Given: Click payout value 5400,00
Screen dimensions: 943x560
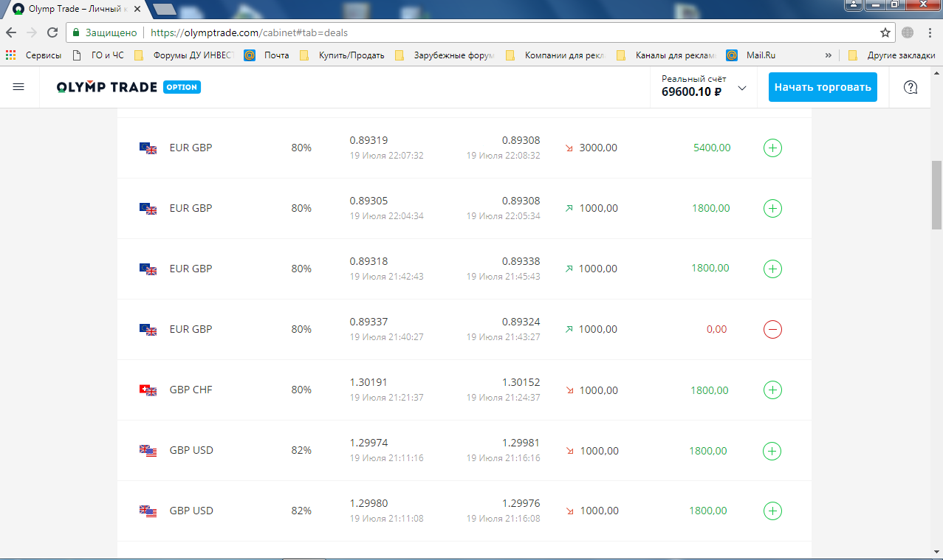Looking at the screenshot, I should click(x=712, y=148).
